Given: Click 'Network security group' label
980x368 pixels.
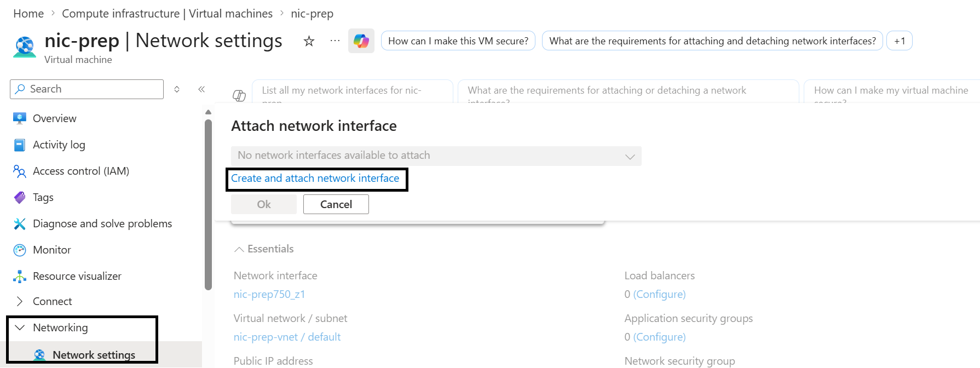Looking at the screenshot, I should point(679,361).
